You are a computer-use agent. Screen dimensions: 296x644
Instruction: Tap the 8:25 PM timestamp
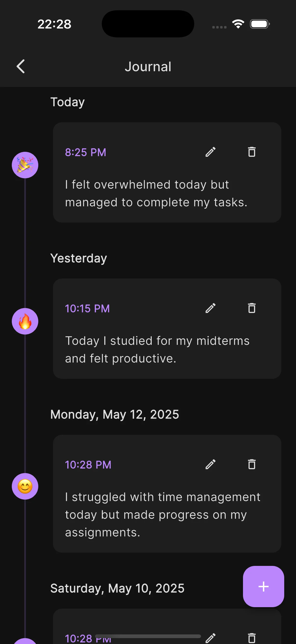click(x=85, y=152)
